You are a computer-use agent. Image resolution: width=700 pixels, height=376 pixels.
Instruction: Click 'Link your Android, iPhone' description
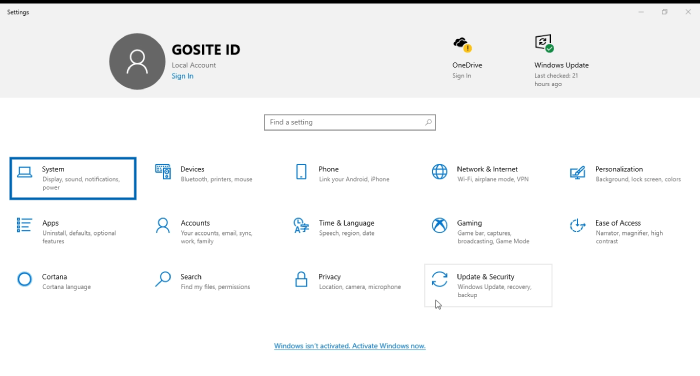(354, 180)
